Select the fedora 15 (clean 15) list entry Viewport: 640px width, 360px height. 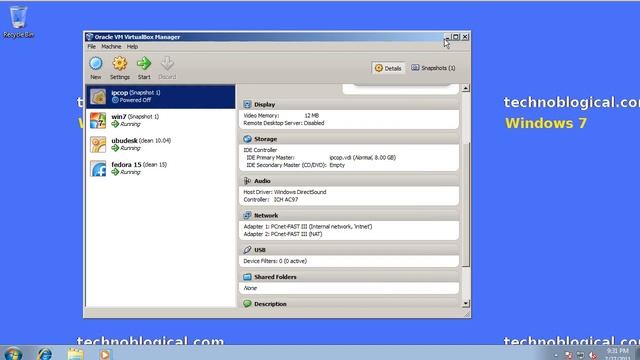[160, 169]
